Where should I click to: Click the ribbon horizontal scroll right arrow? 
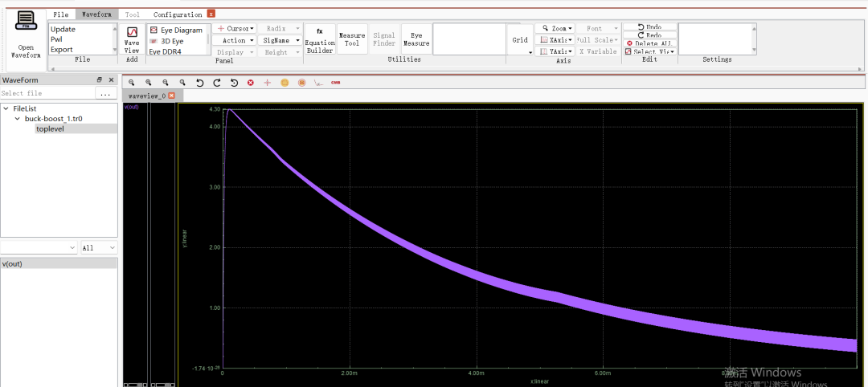point(860,68)
